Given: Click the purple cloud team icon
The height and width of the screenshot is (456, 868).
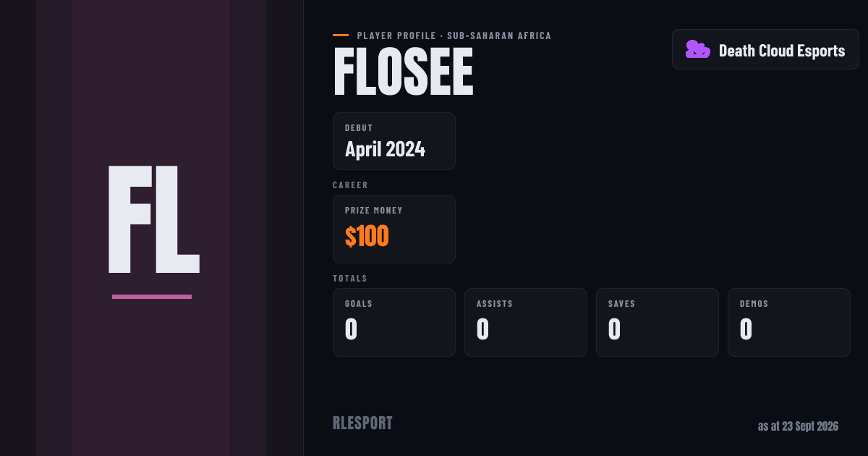Looking at the screenshot, I should point(698,49).
